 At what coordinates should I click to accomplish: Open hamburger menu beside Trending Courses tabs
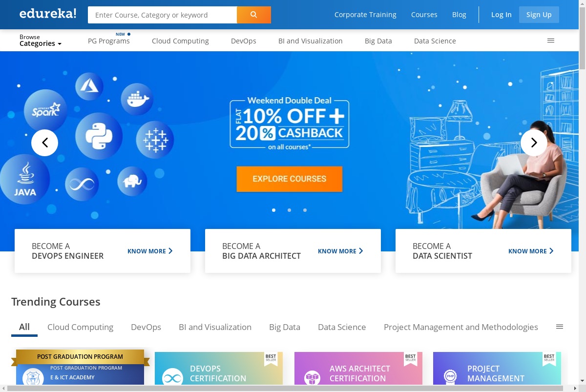click(x=560, y=327)
